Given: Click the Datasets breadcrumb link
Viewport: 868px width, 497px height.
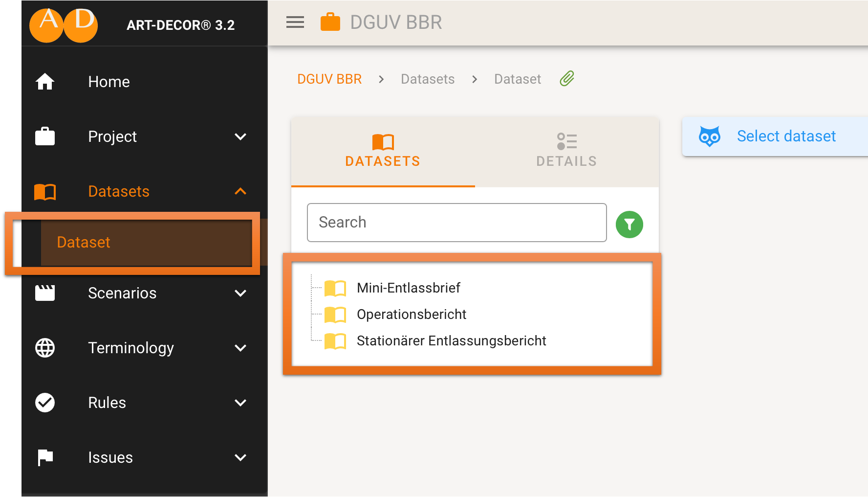Looking at the screenshot, I should pyautogui.click(x=428, y=79).
